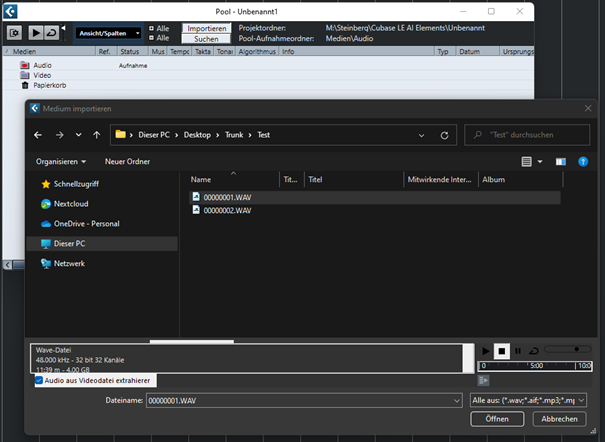Open the Pool window settings gear icon
Screen dimensions: 605x442
(15, 33)
